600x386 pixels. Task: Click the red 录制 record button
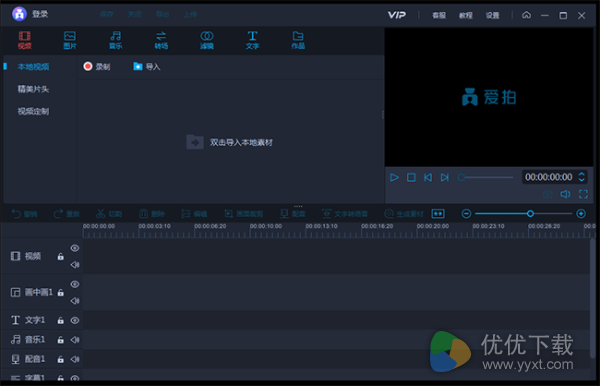(x=97, y=67)
